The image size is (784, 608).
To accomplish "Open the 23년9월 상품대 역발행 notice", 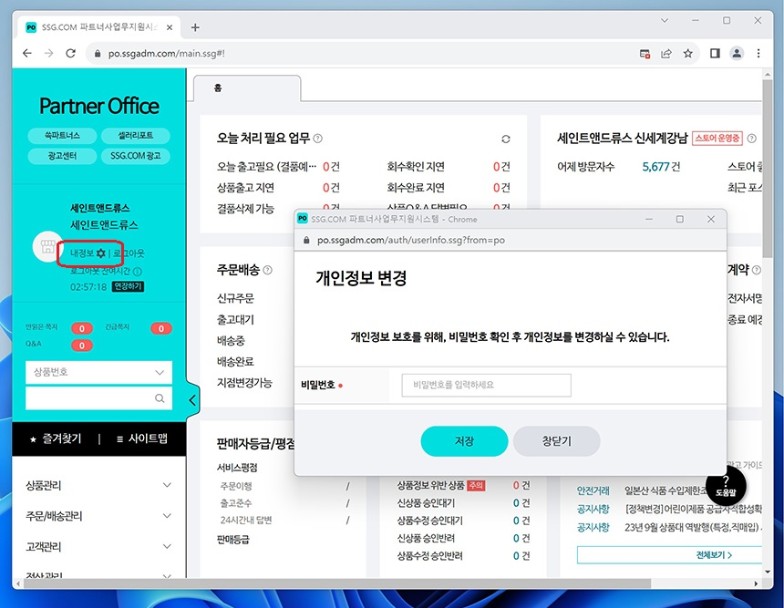I will (x=693, y=527).
